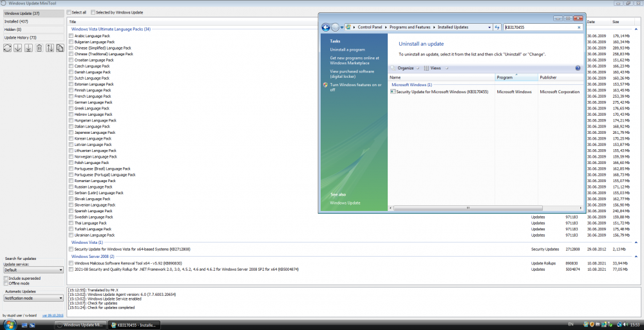The height and width of the screenshot is (330, 644).
Task: Click the Windows Update MiniTool taskbar button
Action: pos(80,325)
